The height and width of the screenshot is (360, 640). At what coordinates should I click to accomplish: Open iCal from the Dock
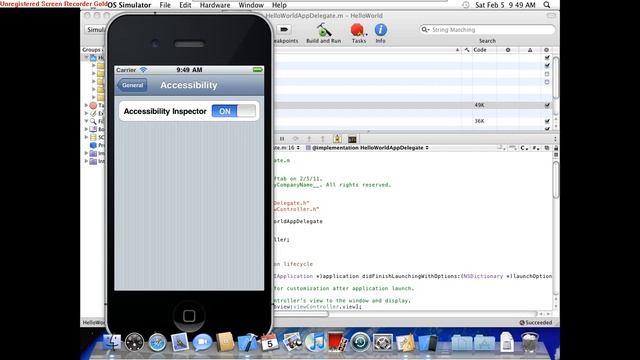(x=269, y=342)
